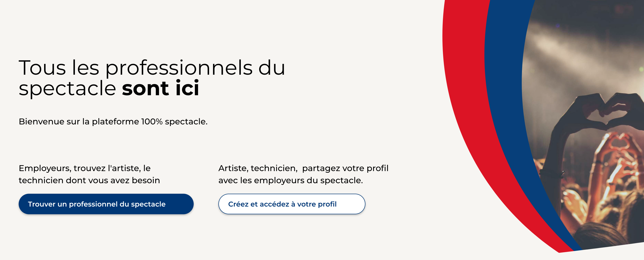Viewport: 644px width, 260px height.
Task: Select the bold 'sont ici' headline text
Action: pyautogui.click(x=161, y=88)
